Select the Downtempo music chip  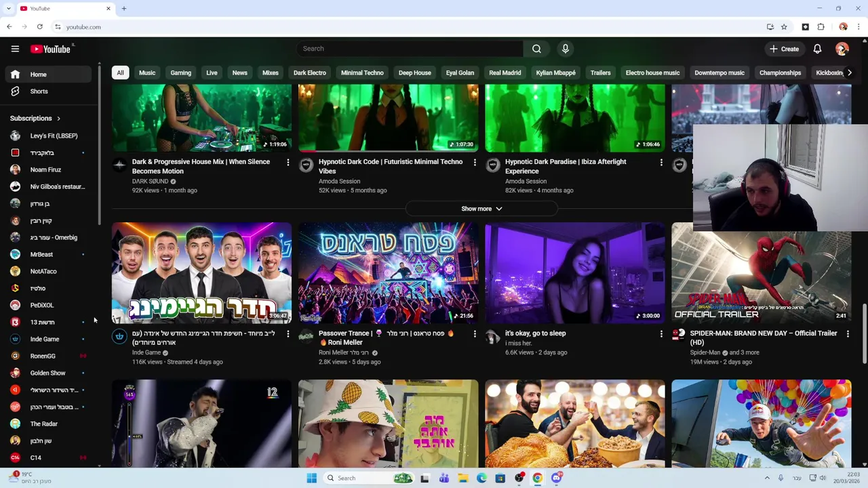[719, 73]
